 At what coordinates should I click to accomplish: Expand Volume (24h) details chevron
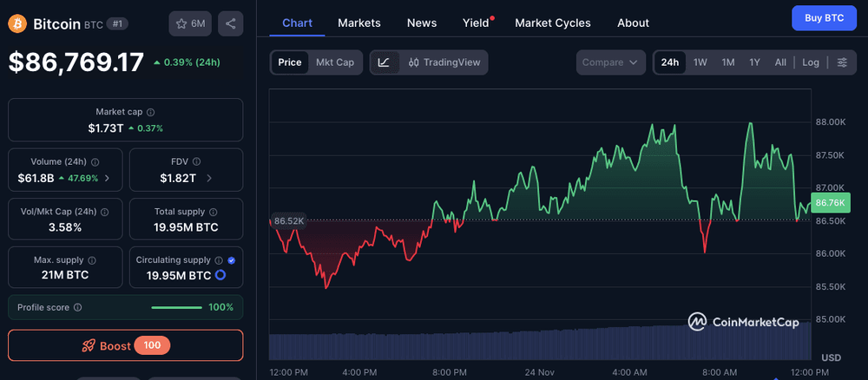(107, 178)
